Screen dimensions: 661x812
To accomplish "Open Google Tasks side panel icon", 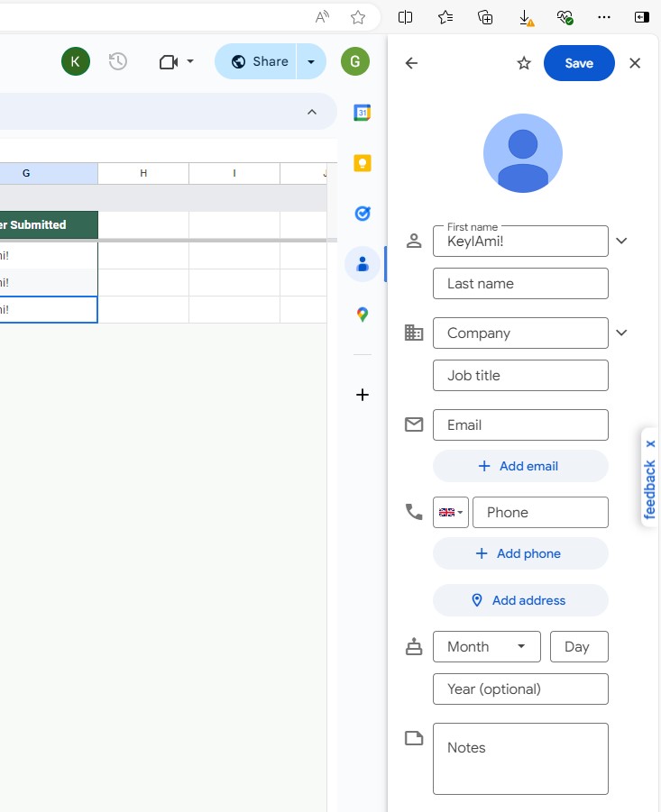I will pos(362,214).
